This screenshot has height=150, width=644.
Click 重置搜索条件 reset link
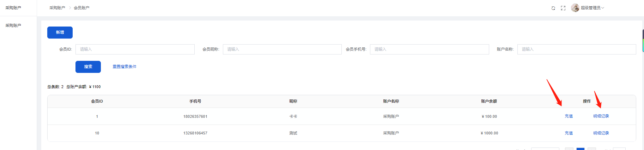coord(124,67)
